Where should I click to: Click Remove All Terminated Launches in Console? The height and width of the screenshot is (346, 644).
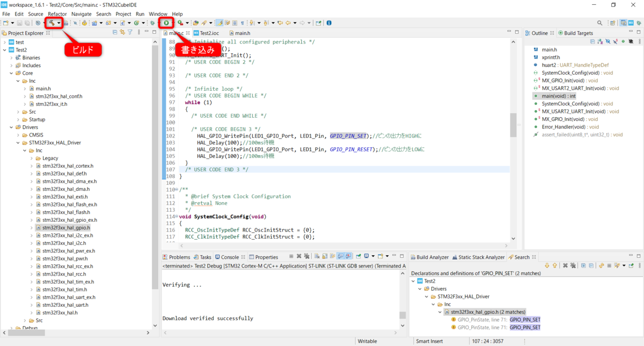(x=306, y=257)
